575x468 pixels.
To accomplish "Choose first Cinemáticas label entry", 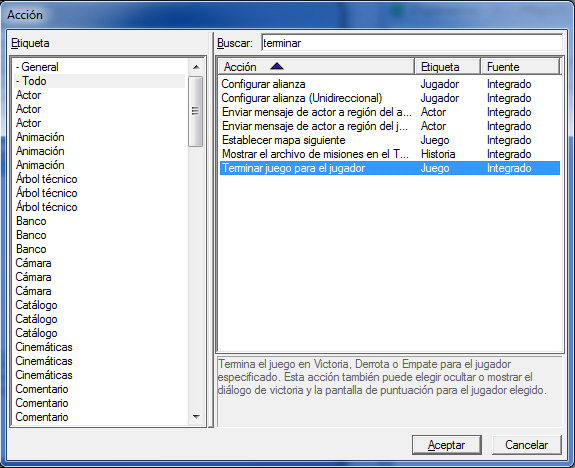I will [44, 347].
